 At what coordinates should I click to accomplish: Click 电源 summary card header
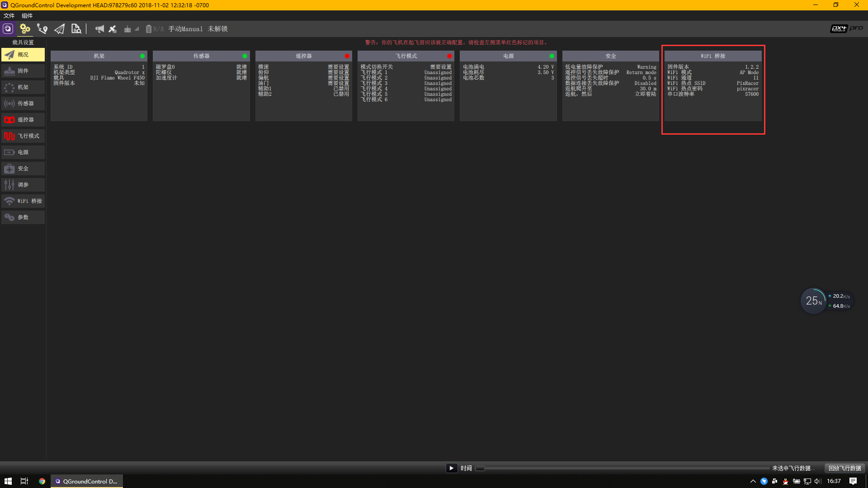pyautogui.click(x=508, y=56)
